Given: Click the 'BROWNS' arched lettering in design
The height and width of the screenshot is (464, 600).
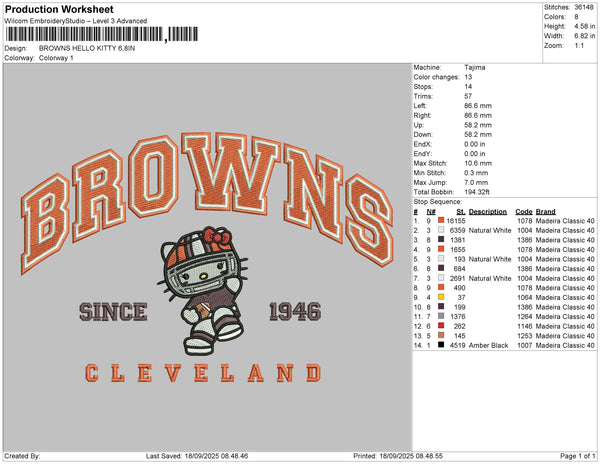Looking at the screenshot, I should point(207,202).
